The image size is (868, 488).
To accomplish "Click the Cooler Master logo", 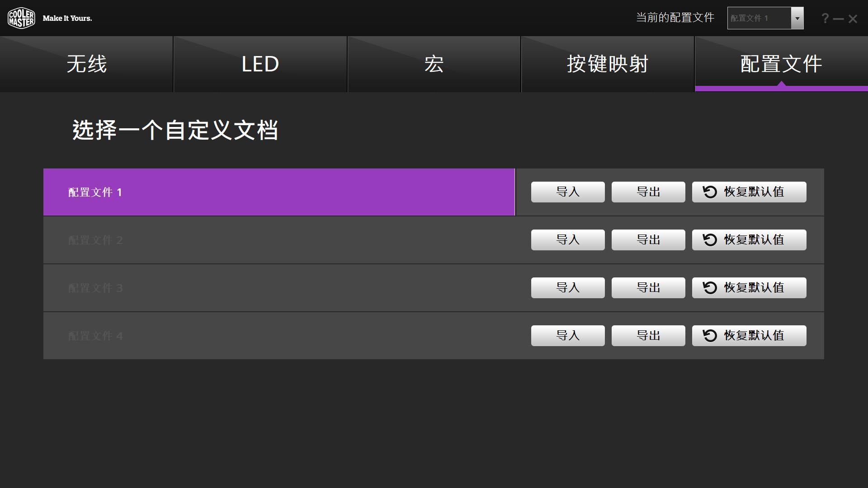I will point(21,18).
